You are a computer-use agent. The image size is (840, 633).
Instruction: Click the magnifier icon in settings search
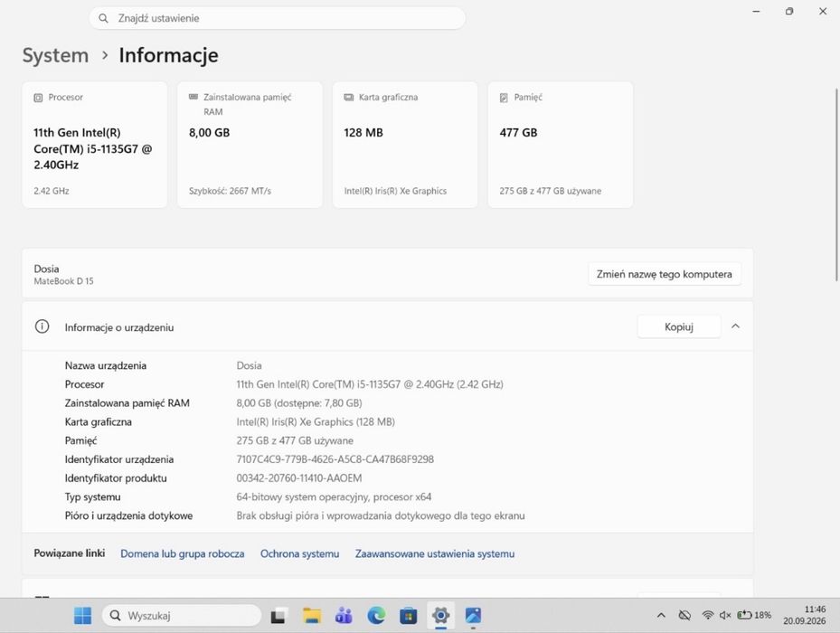coord(103,18)
